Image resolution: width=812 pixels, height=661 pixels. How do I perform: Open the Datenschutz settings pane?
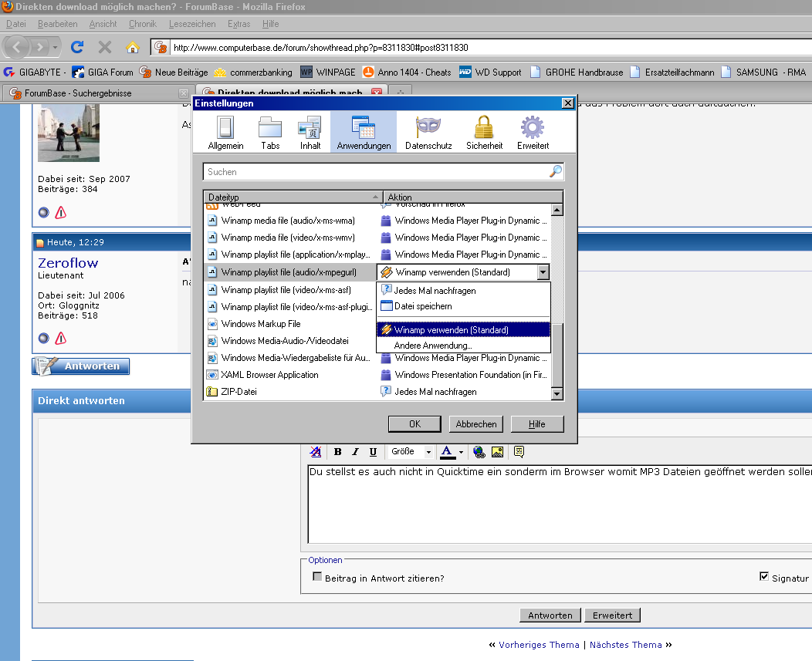(428, 133)
